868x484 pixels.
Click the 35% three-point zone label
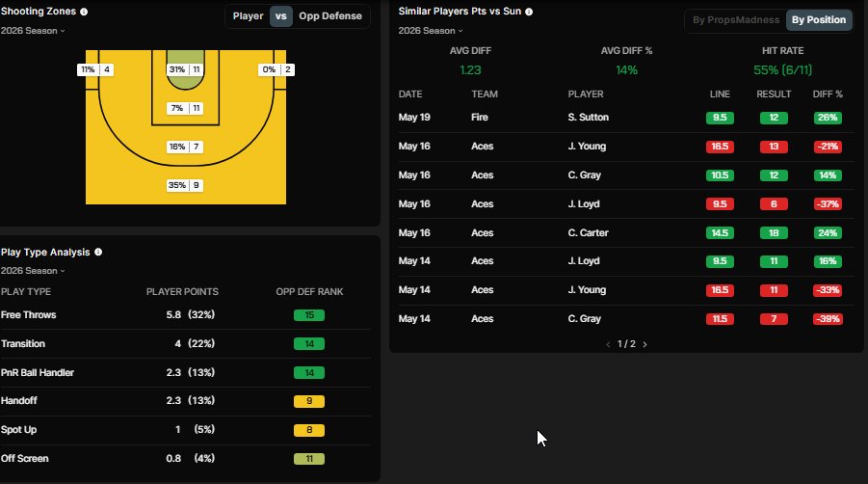[x=185, y=185]
